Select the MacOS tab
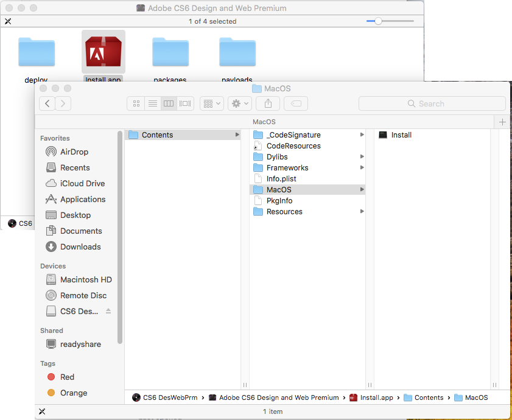 (x=264, y=122)
